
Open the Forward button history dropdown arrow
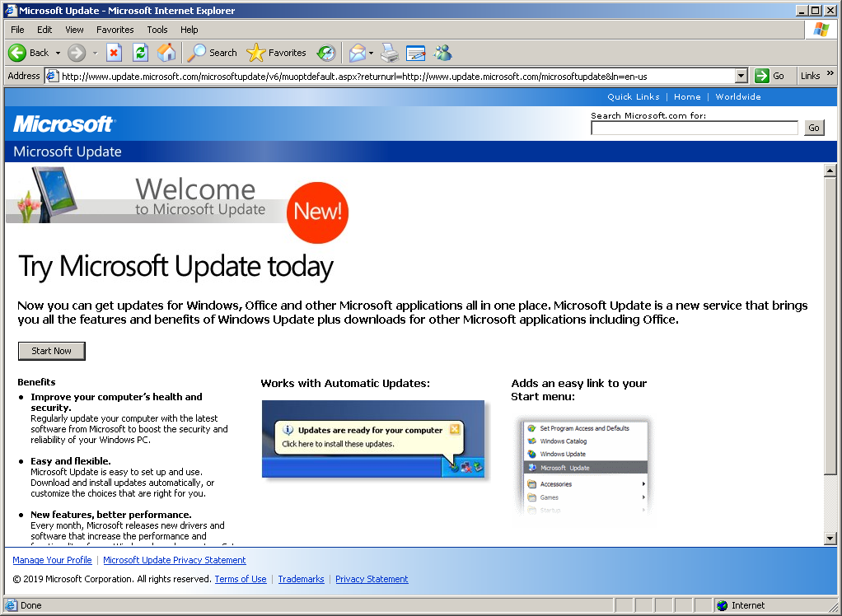tap(95, 54)
